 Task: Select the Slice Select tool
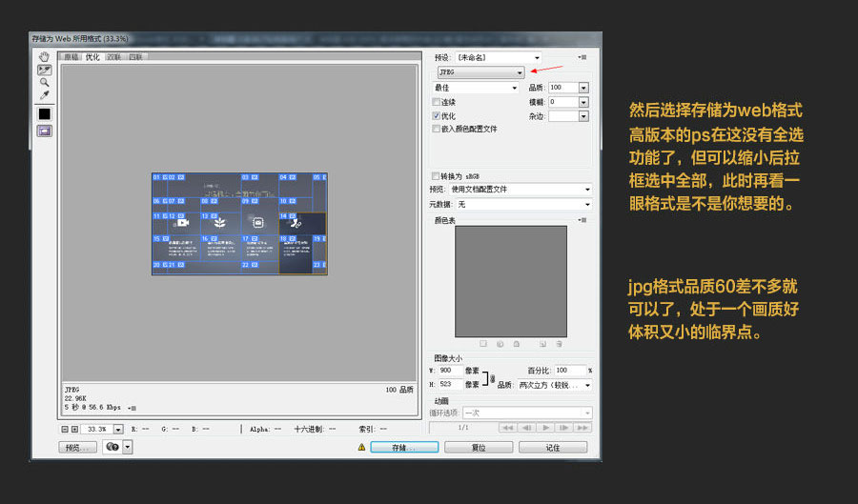(x=44, y=70)
